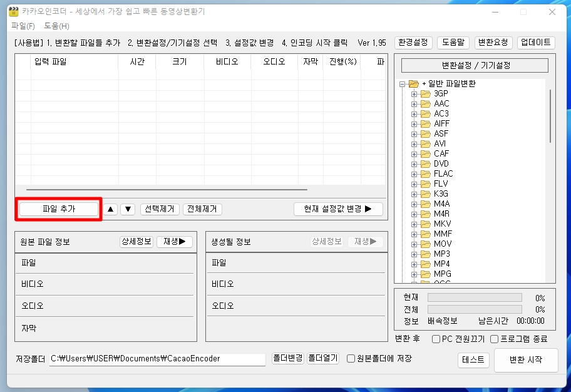Viewport: 571px width, 392px height.
Task: Open the 도움(H) menu
Action: pos(56,26)
